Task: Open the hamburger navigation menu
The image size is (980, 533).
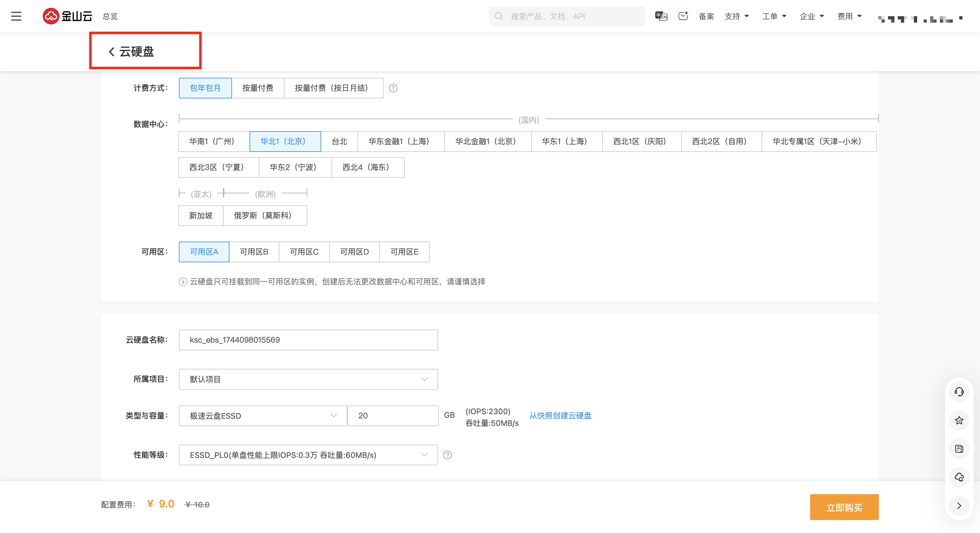Action: (16, 16)
